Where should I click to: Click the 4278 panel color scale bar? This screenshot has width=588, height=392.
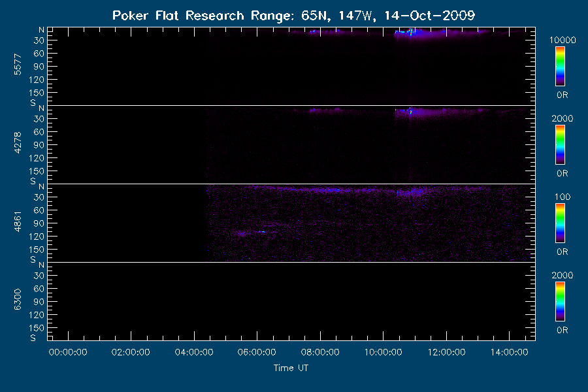pos(560,145)
